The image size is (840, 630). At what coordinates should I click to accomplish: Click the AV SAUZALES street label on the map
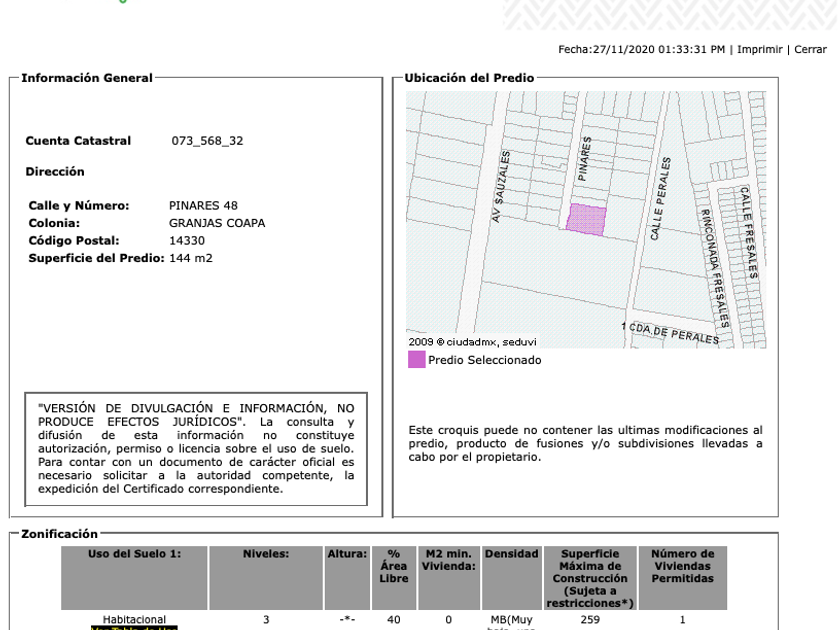coord(500,187)
